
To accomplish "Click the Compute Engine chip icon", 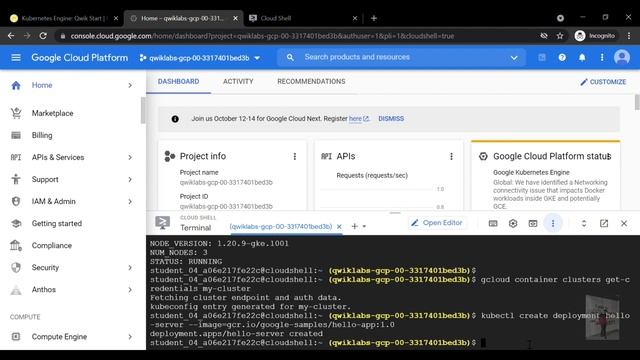I will coord(16,337).
